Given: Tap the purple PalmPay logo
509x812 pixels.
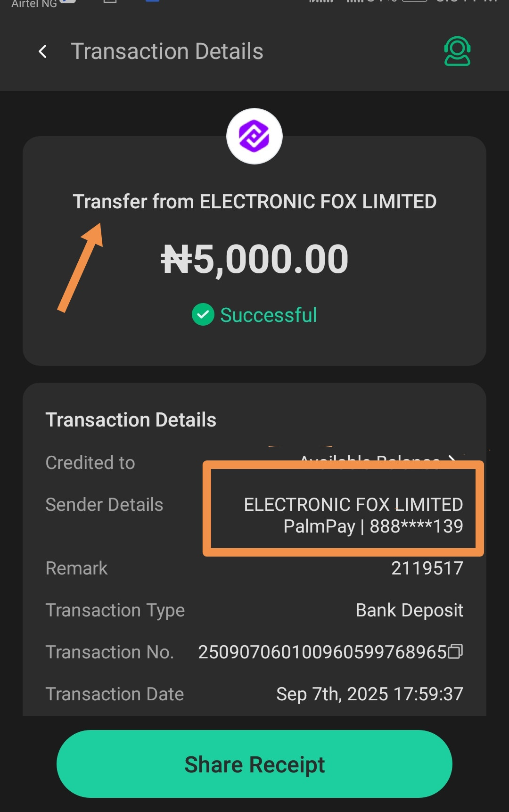Looking at the screenshot, I should click(x=254, y=136).
